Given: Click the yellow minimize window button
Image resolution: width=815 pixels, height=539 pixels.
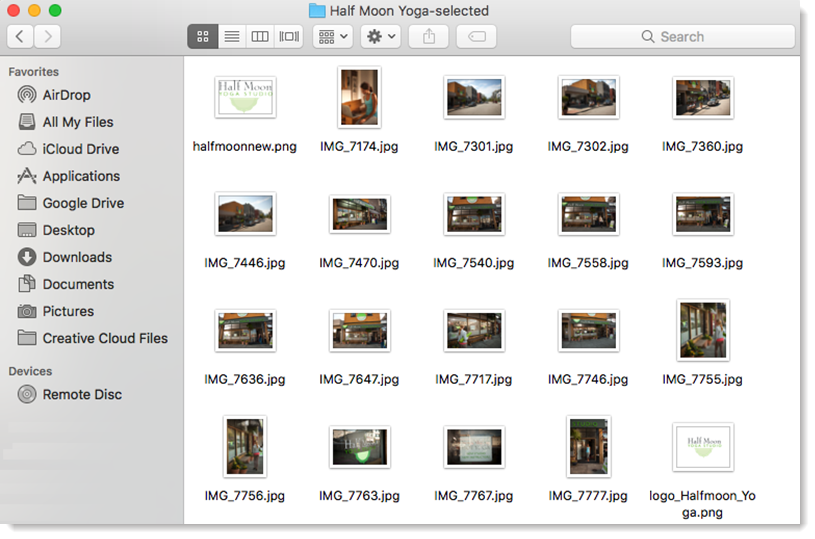Looking at the screenshot, I should (34, 10).
